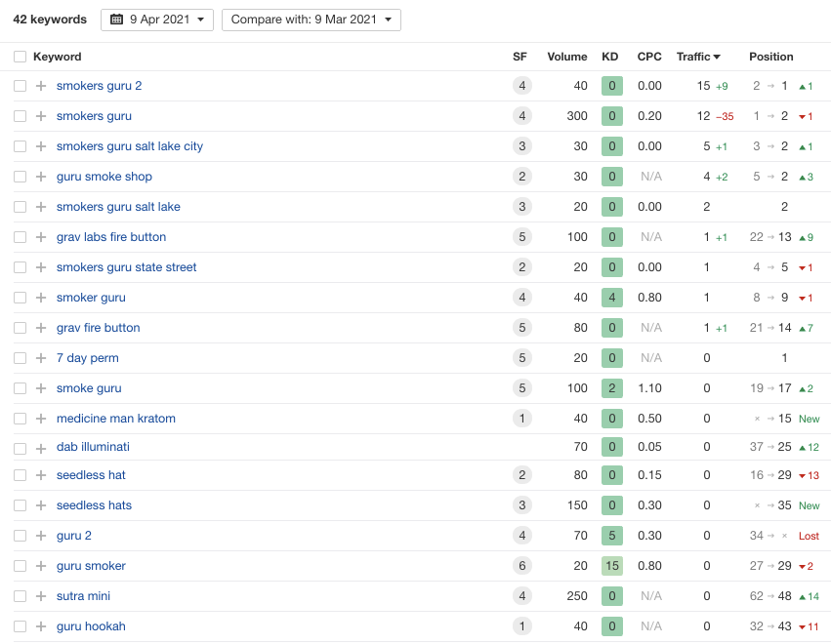The height and width of the screenshot is (644, 831).
Task: Sort table by KD column
Action: pos(610,57)
